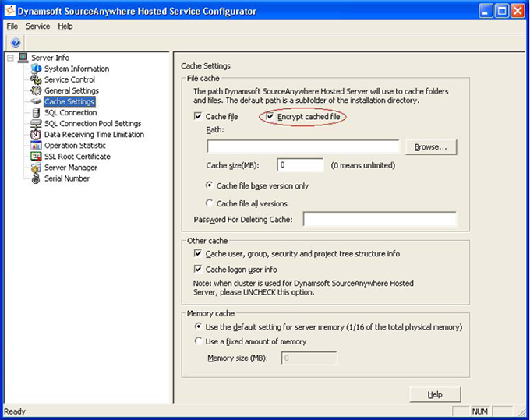The height and width of the screenshot is (420, 530).
Task: Open the Service Control gear icon
Action: (37, 79)
